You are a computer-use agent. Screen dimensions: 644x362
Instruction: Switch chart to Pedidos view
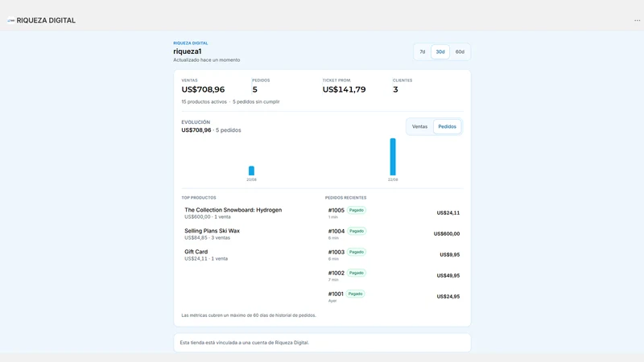pyautogui.click(x=448, y=126)
